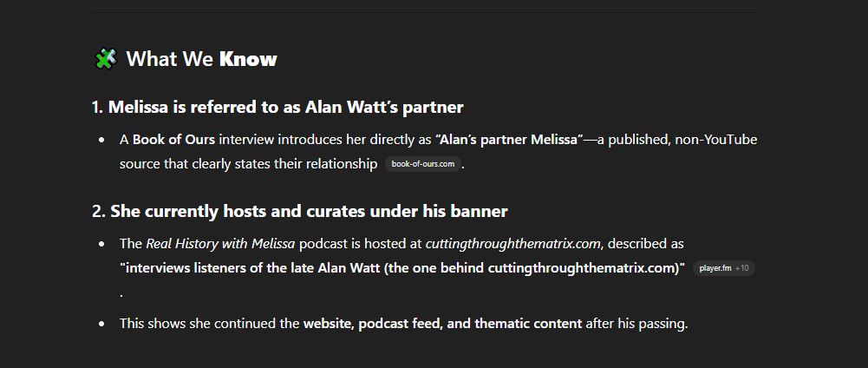Viewport: 868px width, 368px height.
Task: Click italic cuttingthroughthematrix.com in the podcast bullet
Action: 513,243
